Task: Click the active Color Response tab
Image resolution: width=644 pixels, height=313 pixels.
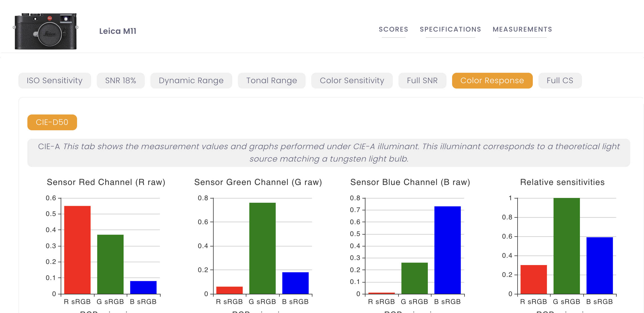Action: [492, 81]
